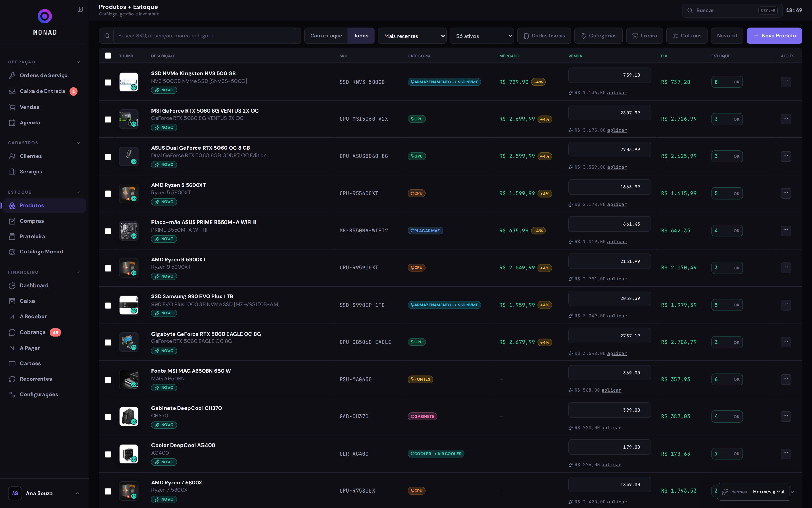Tick the Fonte MSI MAG A650BN checkbox
This screenshot has width=812, height=508.
pos(108,380)
